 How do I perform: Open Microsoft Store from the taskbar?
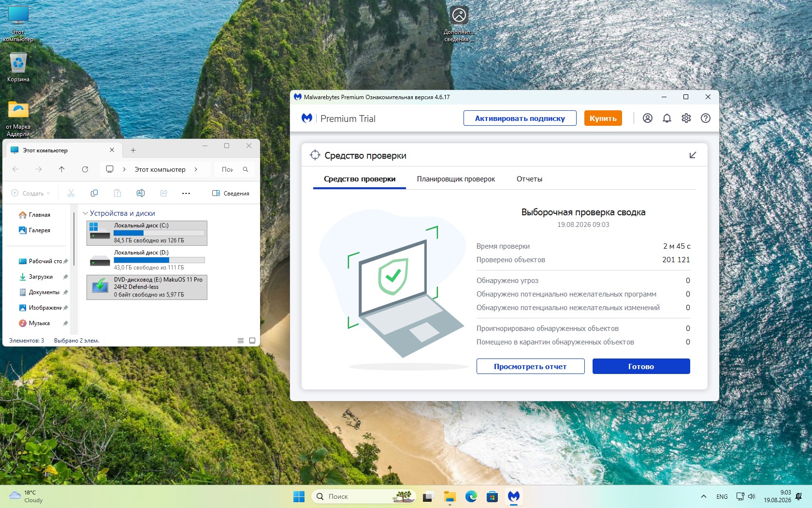493,496
